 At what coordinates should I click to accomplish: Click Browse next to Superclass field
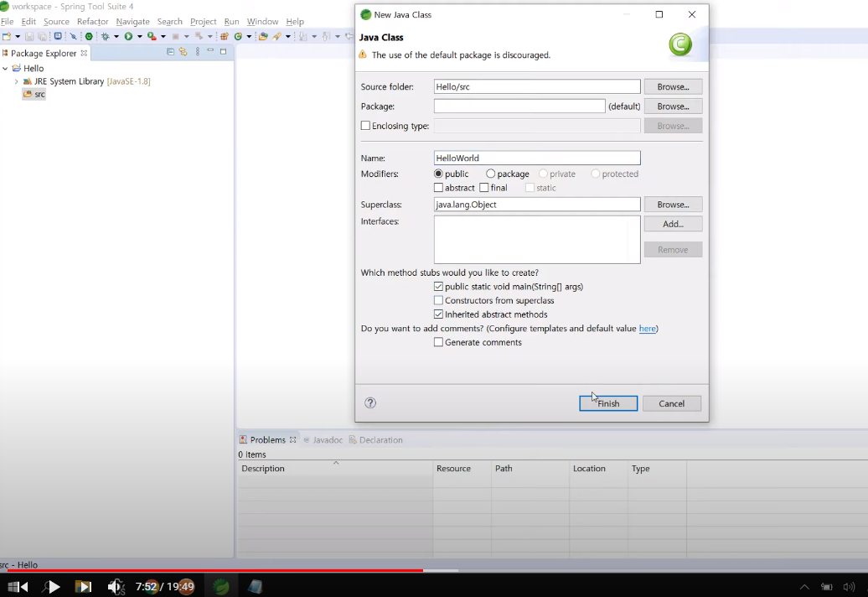tap(673, 205)
